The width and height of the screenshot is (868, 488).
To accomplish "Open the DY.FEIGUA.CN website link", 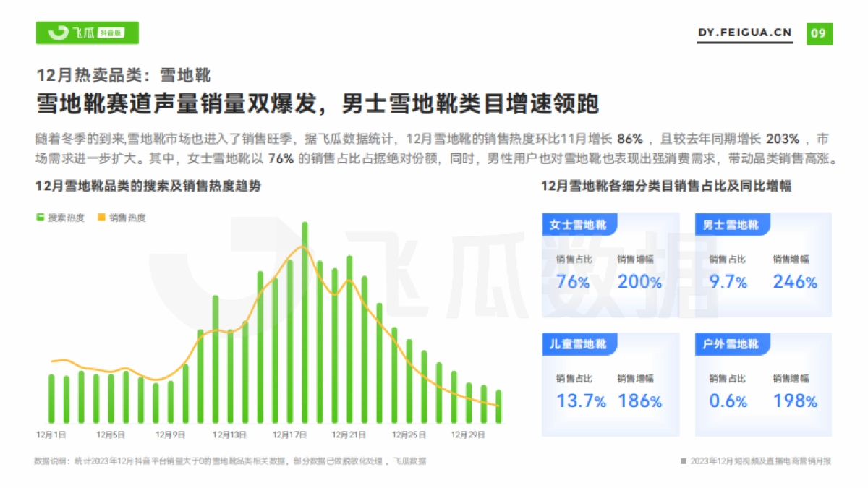I will (745, 32).
